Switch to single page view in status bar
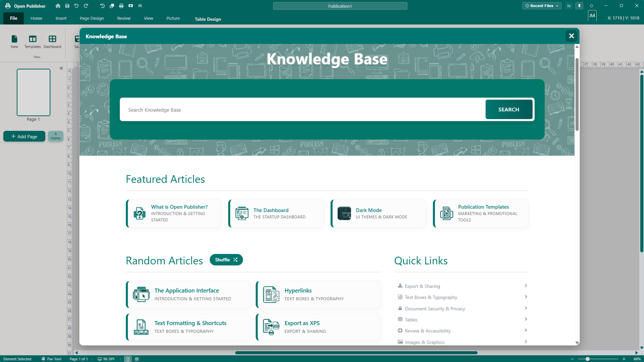Viewport: 644px width, 362px height. tap(128, 359)
